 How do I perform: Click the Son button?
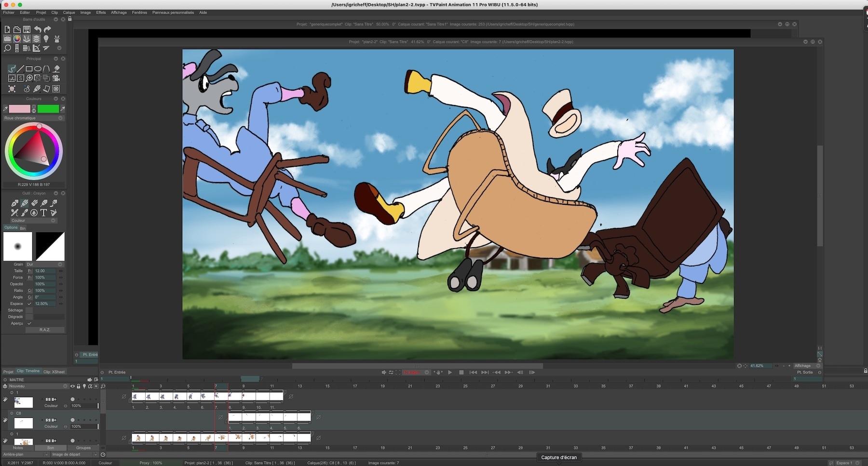[x=51, y=448]
